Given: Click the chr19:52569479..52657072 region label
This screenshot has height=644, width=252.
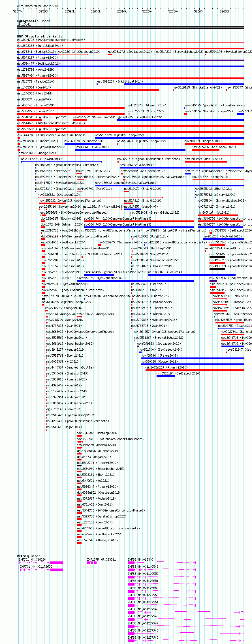Looking at the screenshot, I should (x=37, y=6).
